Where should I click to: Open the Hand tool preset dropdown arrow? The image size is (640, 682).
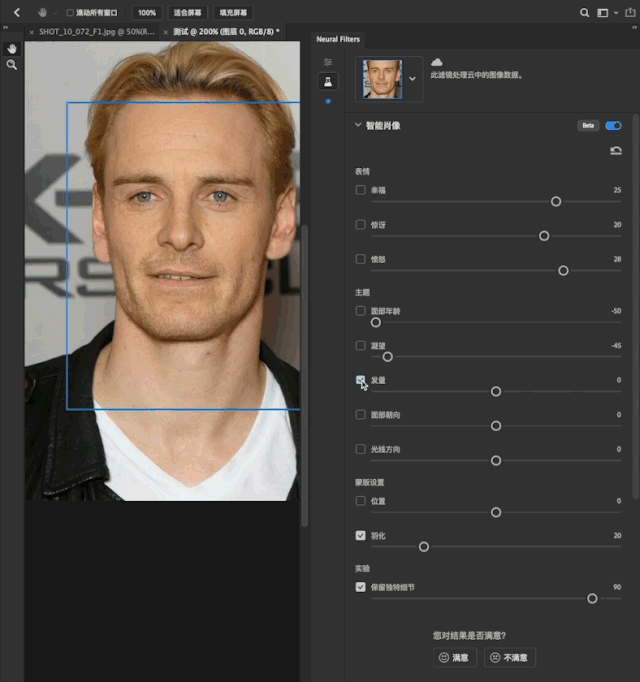[x=56, y=13]
